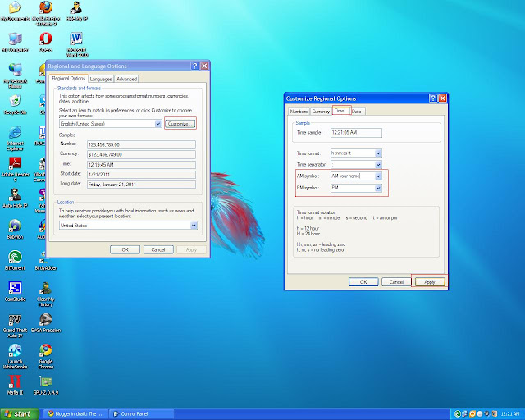
Task: Launch the Google Chrome desktop icon
Action: tap(46, 356)
